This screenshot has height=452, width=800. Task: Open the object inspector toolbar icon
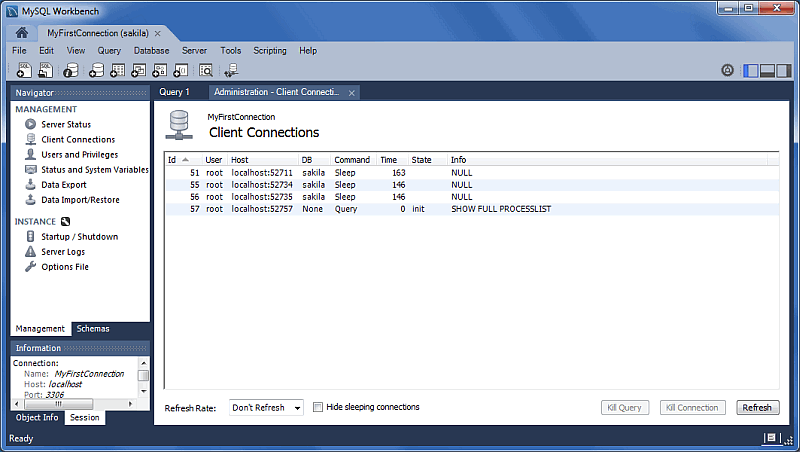tap(71, 70)
